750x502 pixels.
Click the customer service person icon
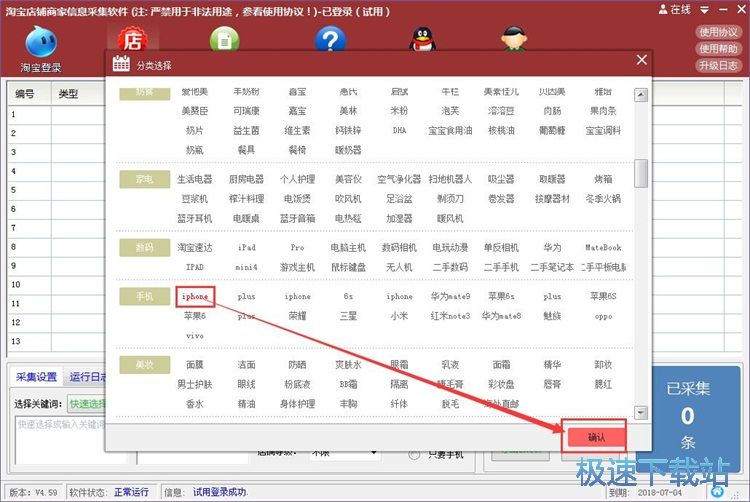pos(514,39)
